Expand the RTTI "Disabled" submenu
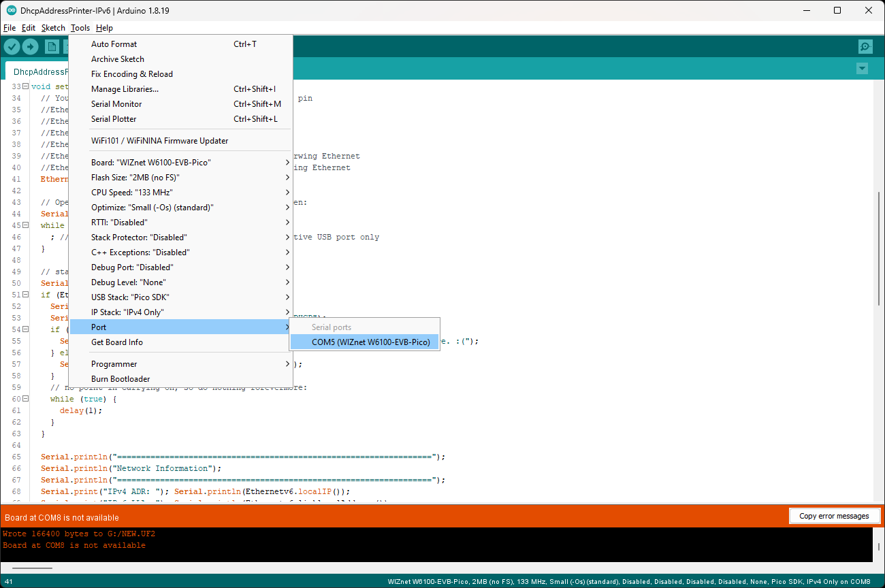Image resolution: width=885 pixels, height=588 pixels. (x=181, y=223)
